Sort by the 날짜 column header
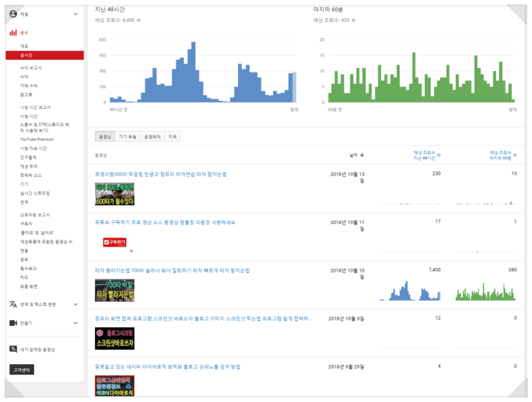 tap(354, 155)
